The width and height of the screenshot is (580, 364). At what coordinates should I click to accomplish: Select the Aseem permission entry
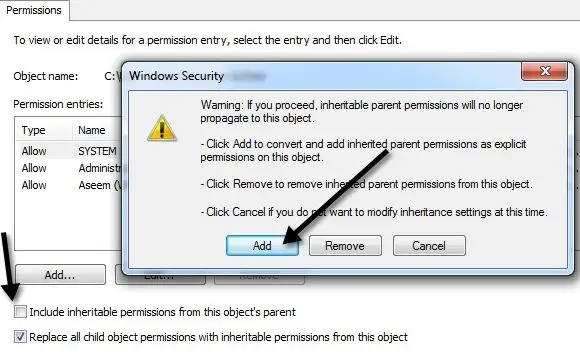(x=68, y=185)
